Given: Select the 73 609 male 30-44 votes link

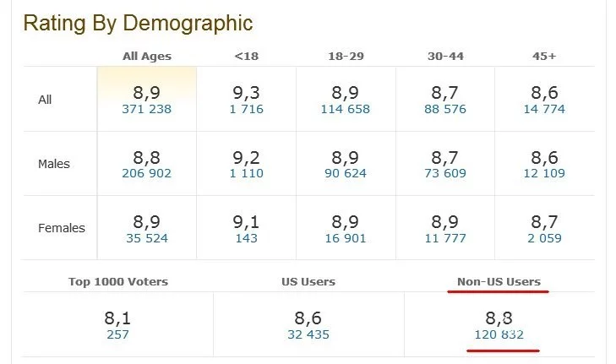Looking at the screenshot, I should [x=444, y=173].
